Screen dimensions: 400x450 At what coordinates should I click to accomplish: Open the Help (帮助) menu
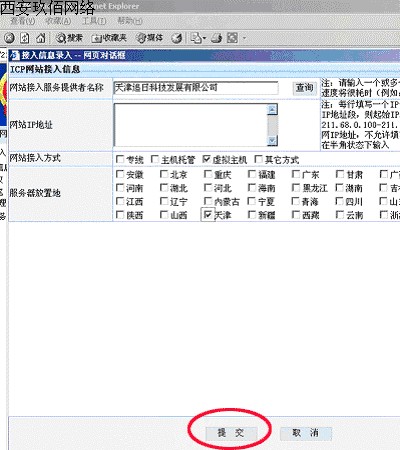tap(130, 21)
